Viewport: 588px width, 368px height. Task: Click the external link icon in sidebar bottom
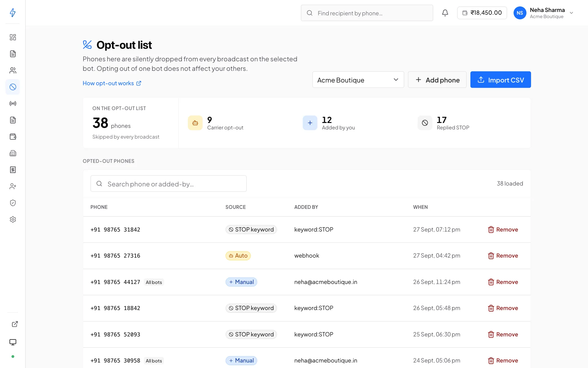point(15,324)
